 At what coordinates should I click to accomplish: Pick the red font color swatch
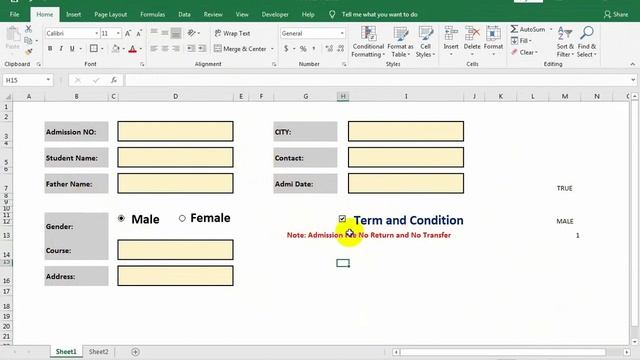[132, 49]
